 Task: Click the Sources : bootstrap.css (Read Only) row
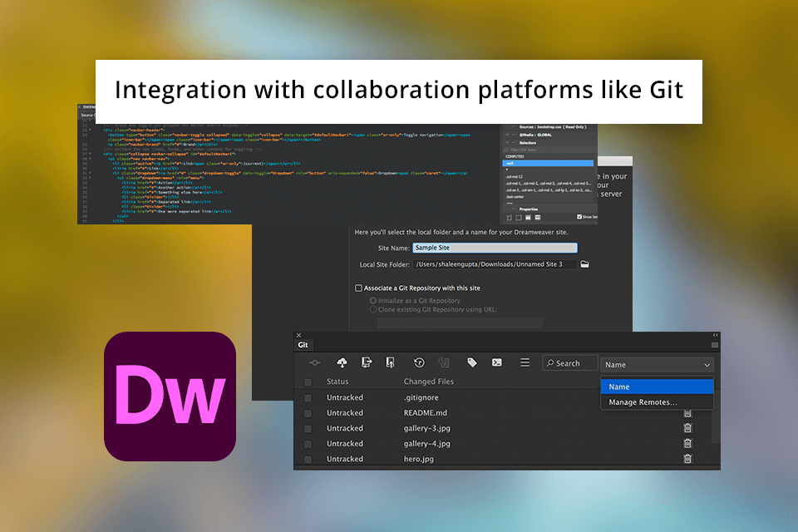pos(553,126)
